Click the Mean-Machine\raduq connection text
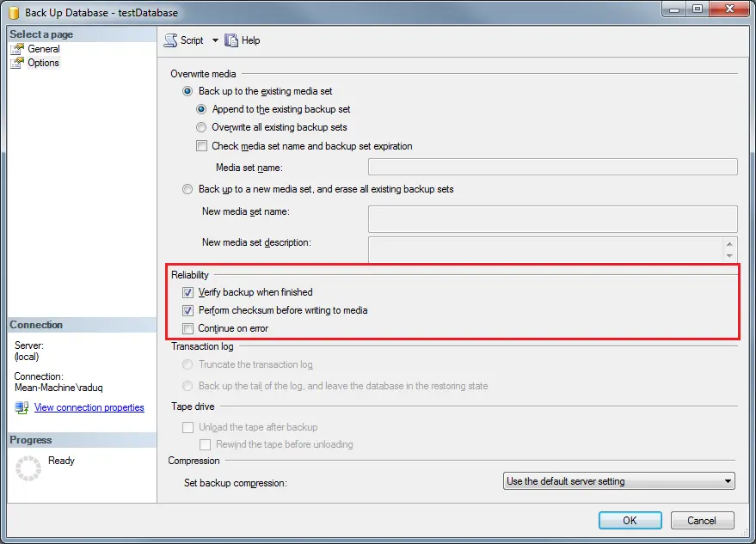756x544 pixels. click(x=58, y=388)
